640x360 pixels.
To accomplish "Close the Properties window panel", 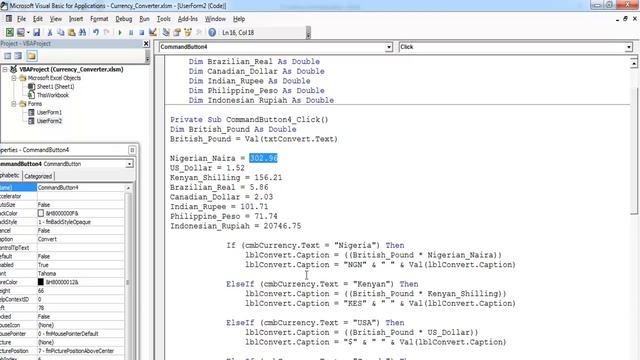I will (132, 150).
